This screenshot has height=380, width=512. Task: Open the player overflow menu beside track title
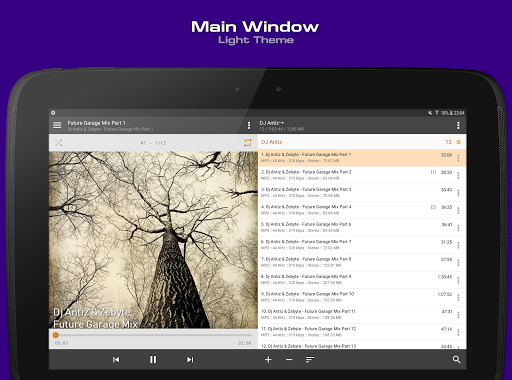(x=249, y=125)
